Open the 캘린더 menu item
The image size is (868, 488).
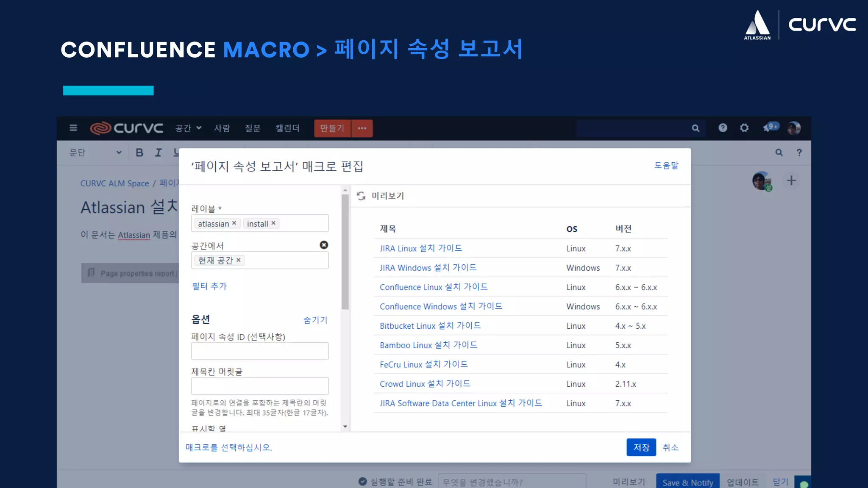287,128
